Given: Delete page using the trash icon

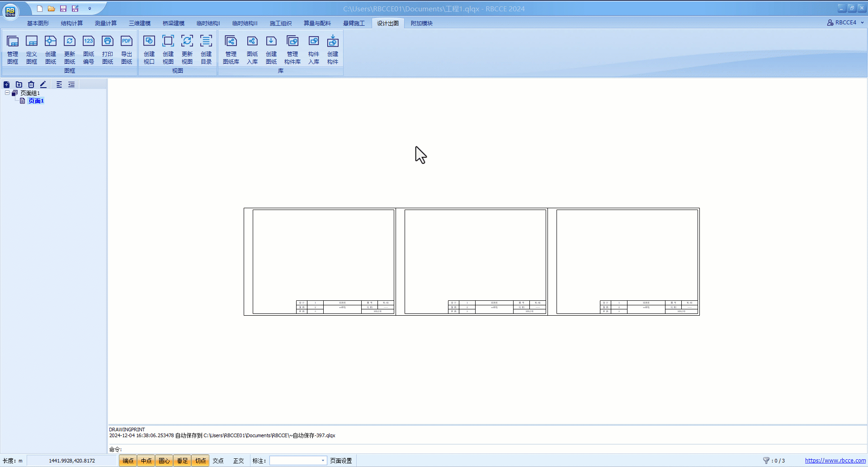Looking at the screenshot, I should (x=31, y=84).
